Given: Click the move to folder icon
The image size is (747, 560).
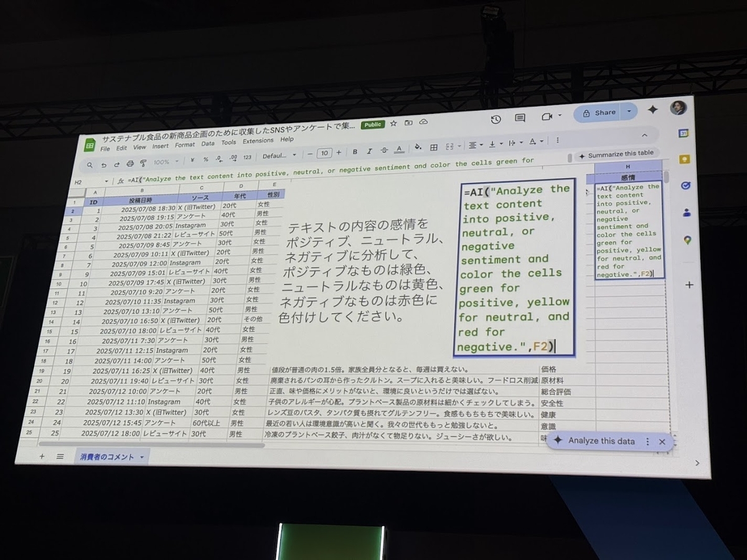Looking at the screenshot, I should tap(408, 123).
